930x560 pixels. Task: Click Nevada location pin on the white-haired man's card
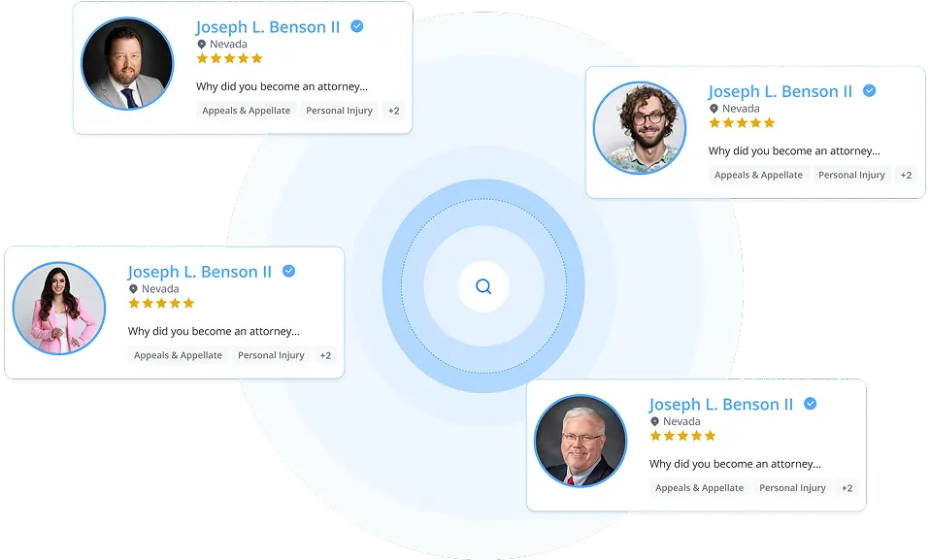tap(655, 421)
